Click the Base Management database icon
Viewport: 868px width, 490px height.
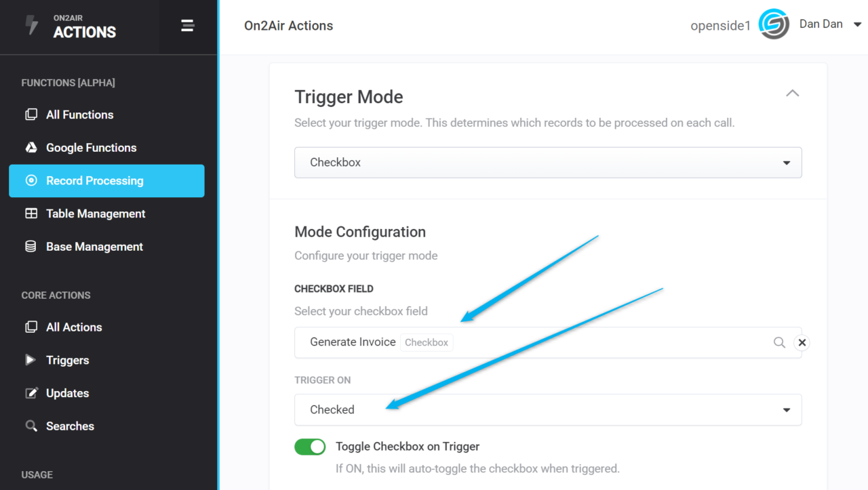31,247
